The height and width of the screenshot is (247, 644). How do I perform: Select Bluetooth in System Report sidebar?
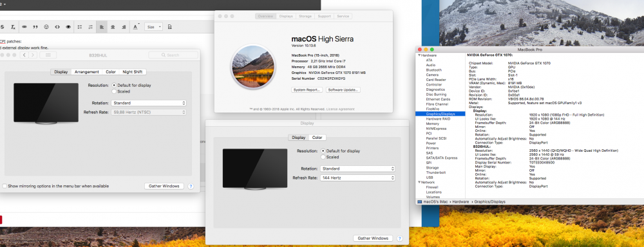433,69
